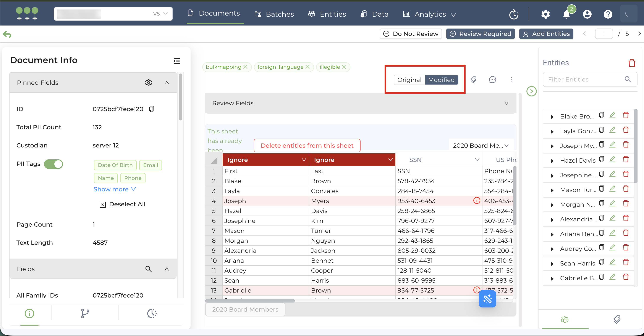The image size is (644, 336).
Task: Click Deselect All checkbox
Action: click(x=102, y=205)
